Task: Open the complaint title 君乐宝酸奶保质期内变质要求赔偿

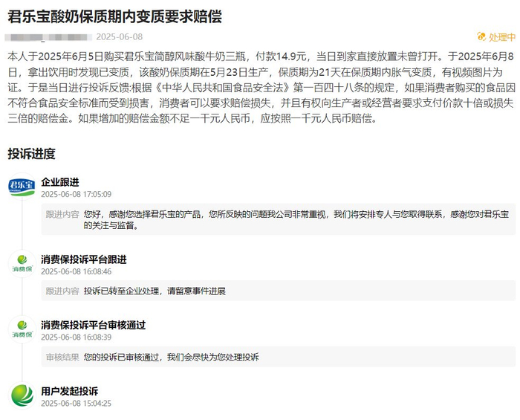Action: coord(114,16)
